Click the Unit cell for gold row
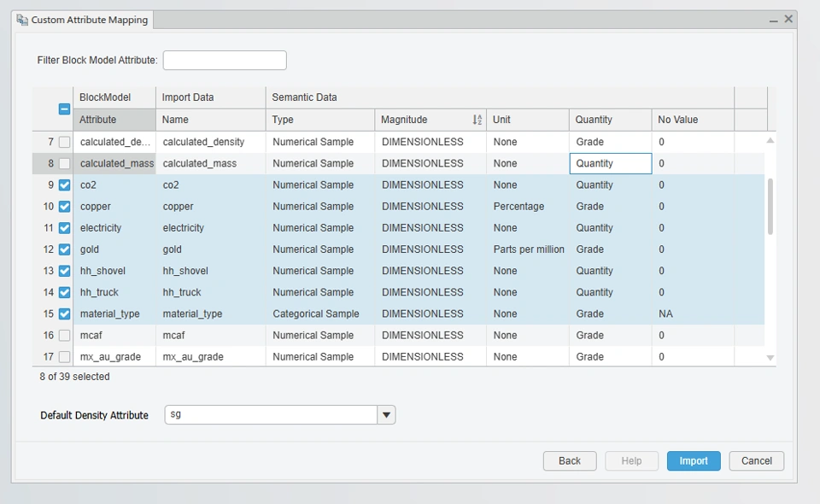This screenshot has width=820, height=504. click(x=528, y=249)
